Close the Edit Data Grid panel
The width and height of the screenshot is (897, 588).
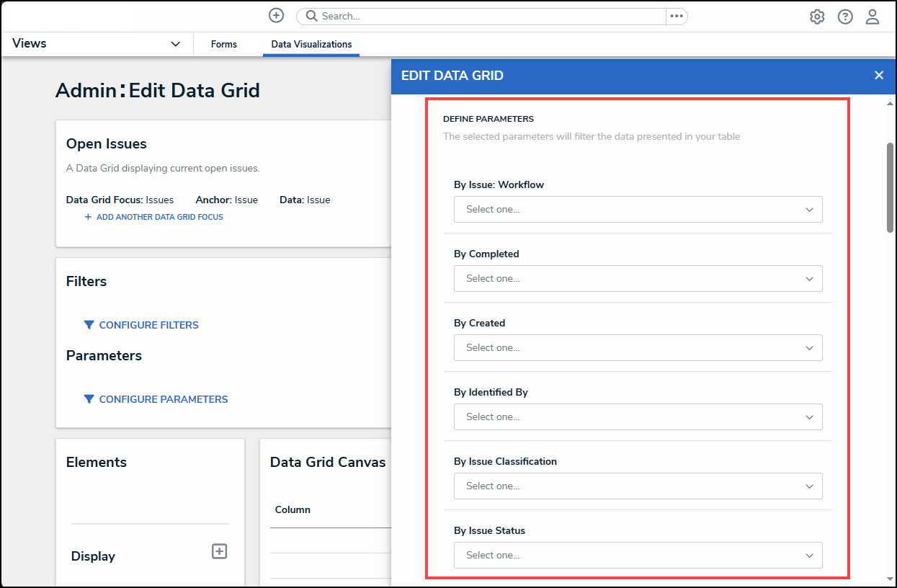pos(879,76)
